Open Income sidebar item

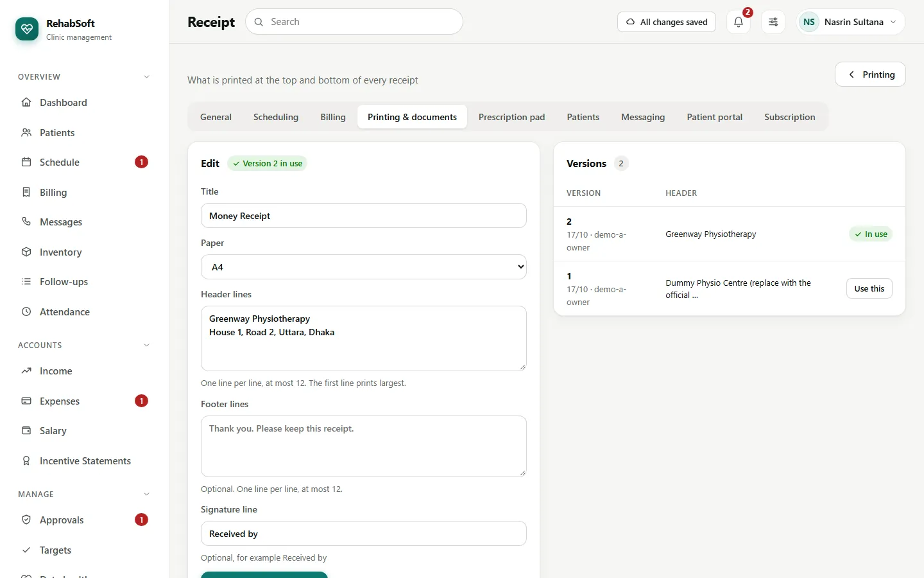click(84, 371)
